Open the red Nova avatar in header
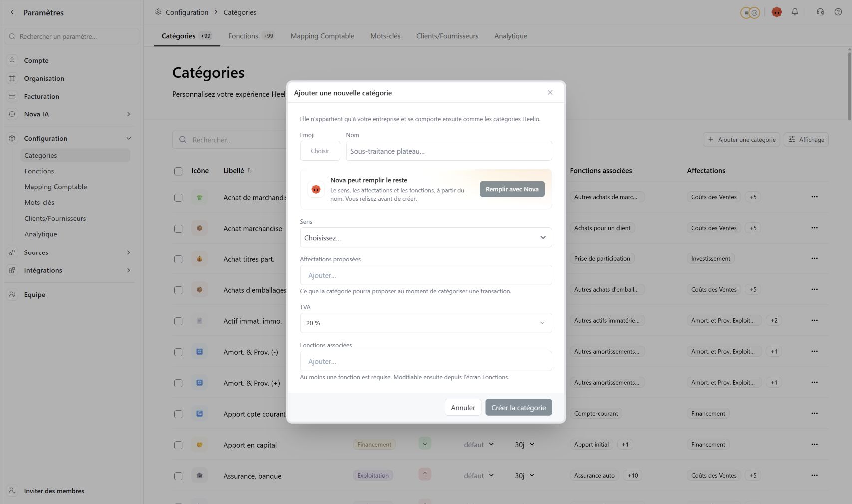The image size is (852, 504). coord(776,12)
